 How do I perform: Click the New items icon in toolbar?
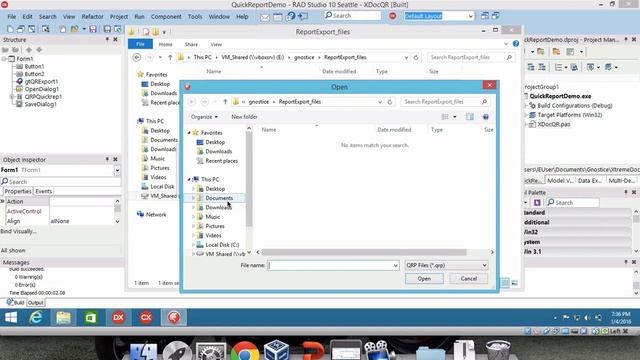(x=10, y=29)
